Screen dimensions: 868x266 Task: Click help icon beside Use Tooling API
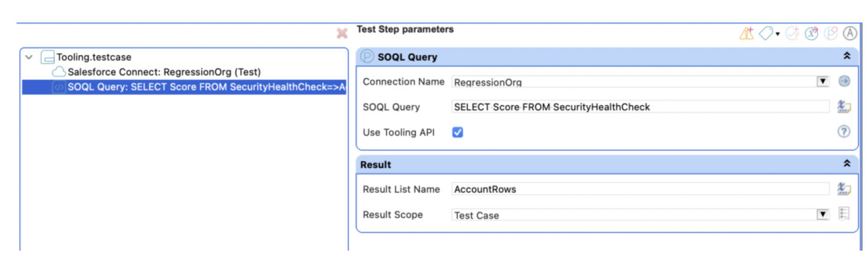click(x=844, y=132)
